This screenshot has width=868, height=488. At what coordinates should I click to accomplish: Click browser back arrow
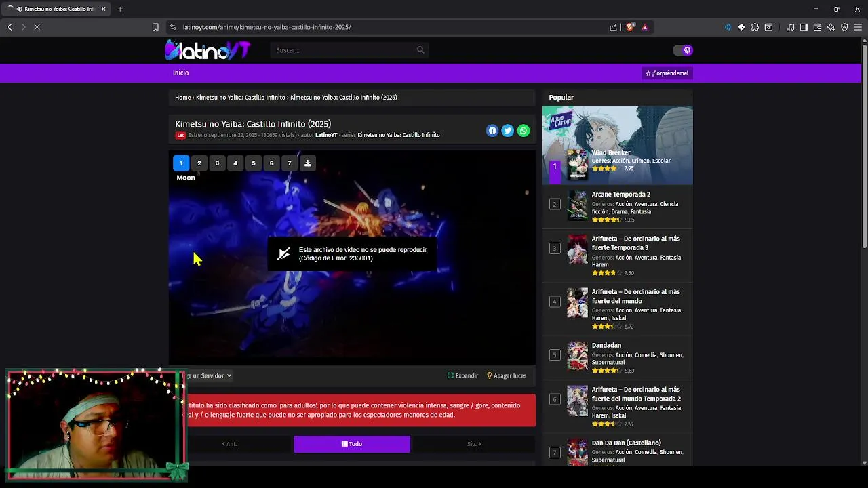10,27
